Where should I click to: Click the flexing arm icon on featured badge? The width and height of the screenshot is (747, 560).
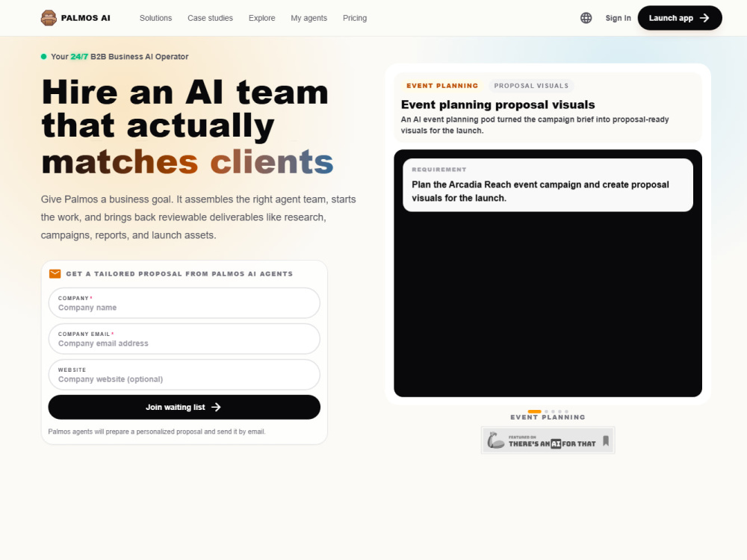click(x=495, y=441)
